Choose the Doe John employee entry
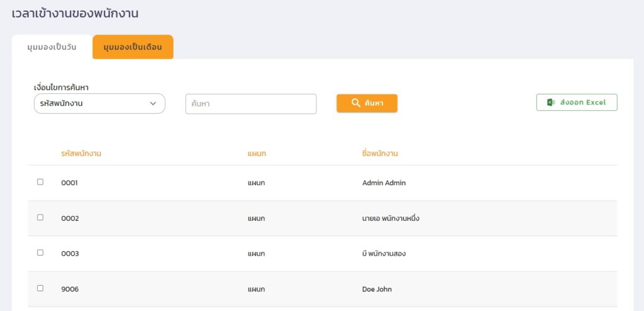This screenshot has width=644, height=311. click(x=377, y=289)
